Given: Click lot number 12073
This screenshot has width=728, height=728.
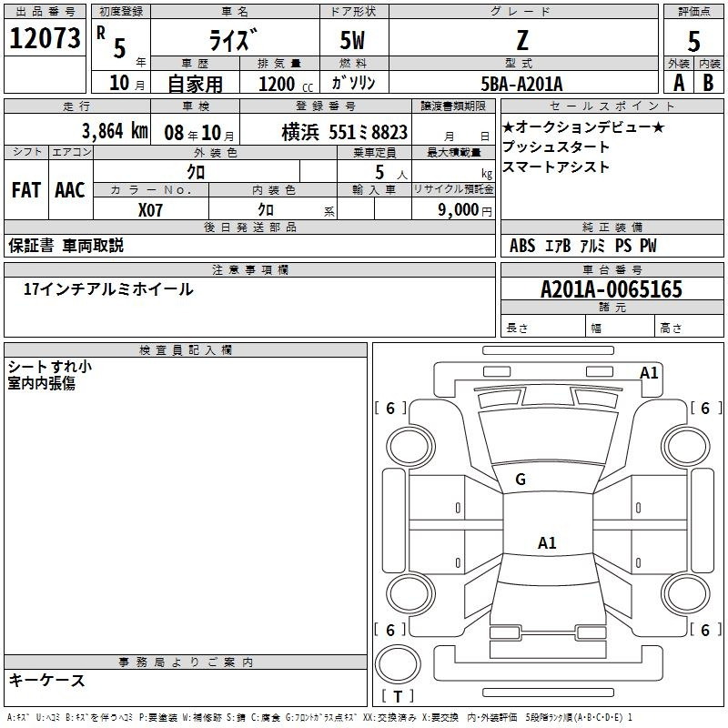Looking at the screenshot, I should click(x=45, y=38).
